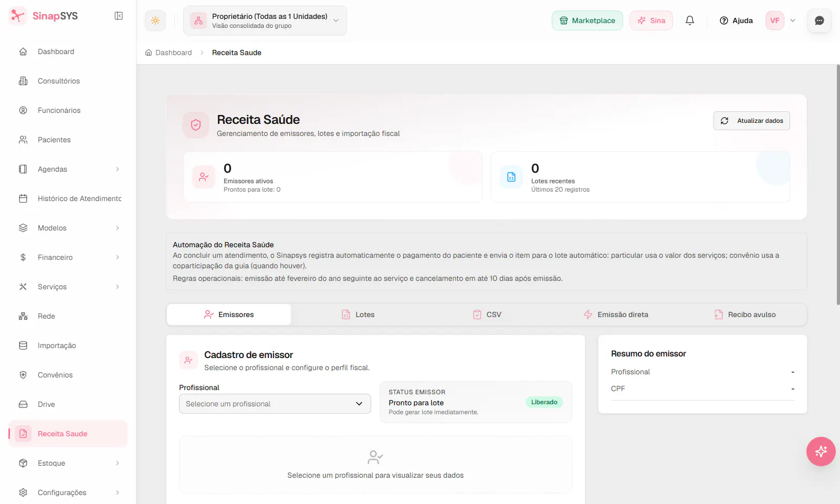Click the Serviços tools icon
The height and width of the screenshot is (504, 840).
[x=23, y=287]
